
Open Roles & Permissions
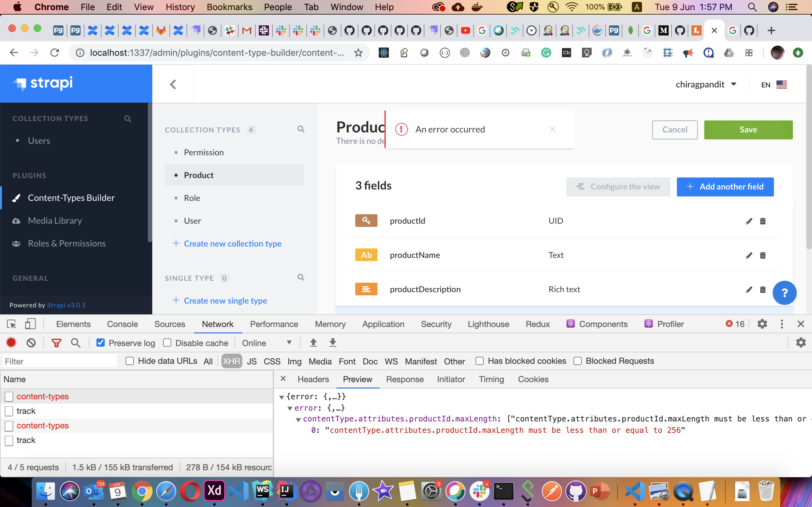pos(66,243)
